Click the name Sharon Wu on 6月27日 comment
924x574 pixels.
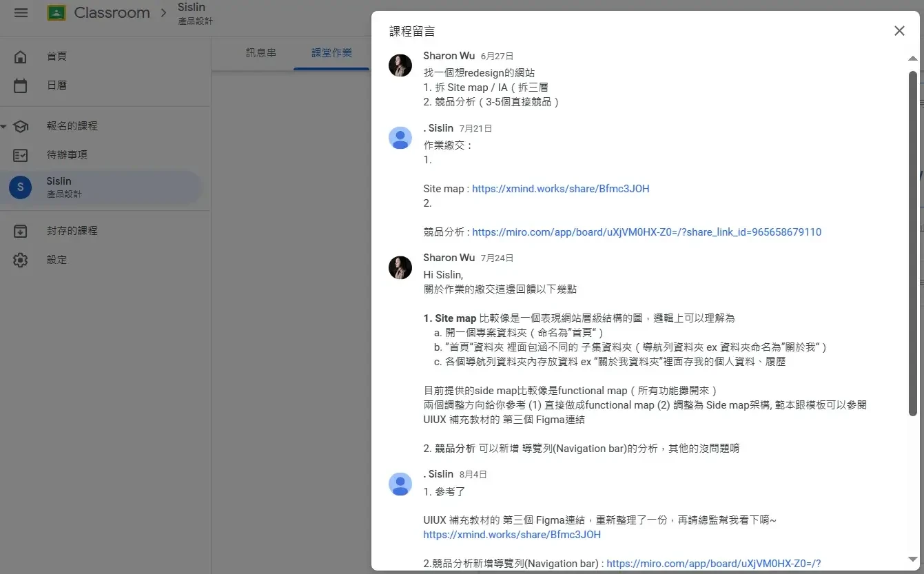[449, 56]
